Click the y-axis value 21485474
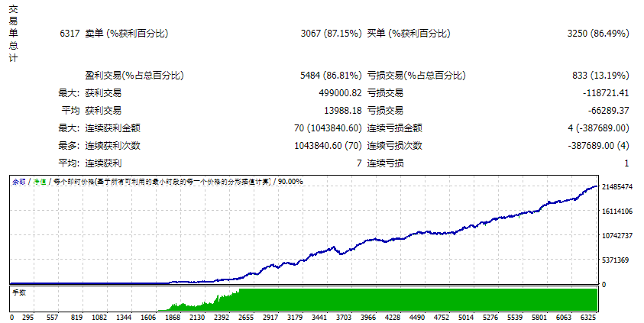Image resolution: width=644 pixels, height=323 pixels. 617,187
